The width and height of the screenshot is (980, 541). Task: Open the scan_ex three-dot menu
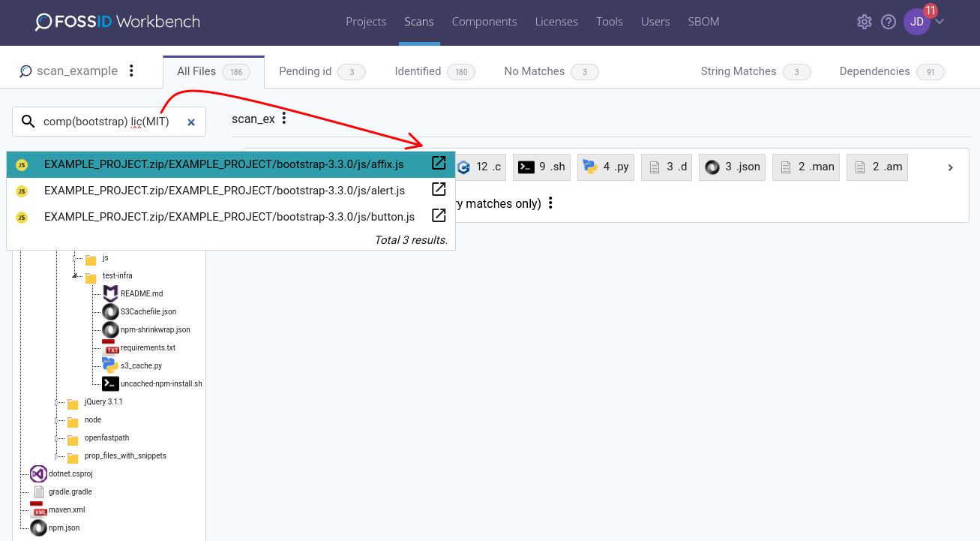pyautogui.click(x=283, y=119)
